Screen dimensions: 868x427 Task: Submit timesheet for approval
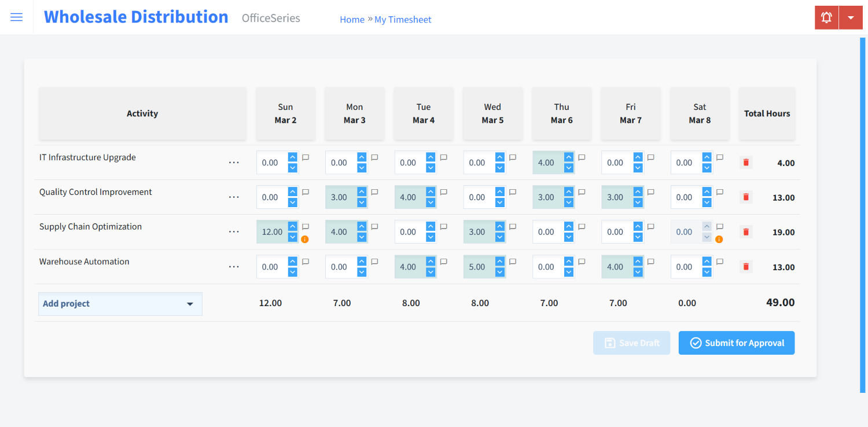736,343
